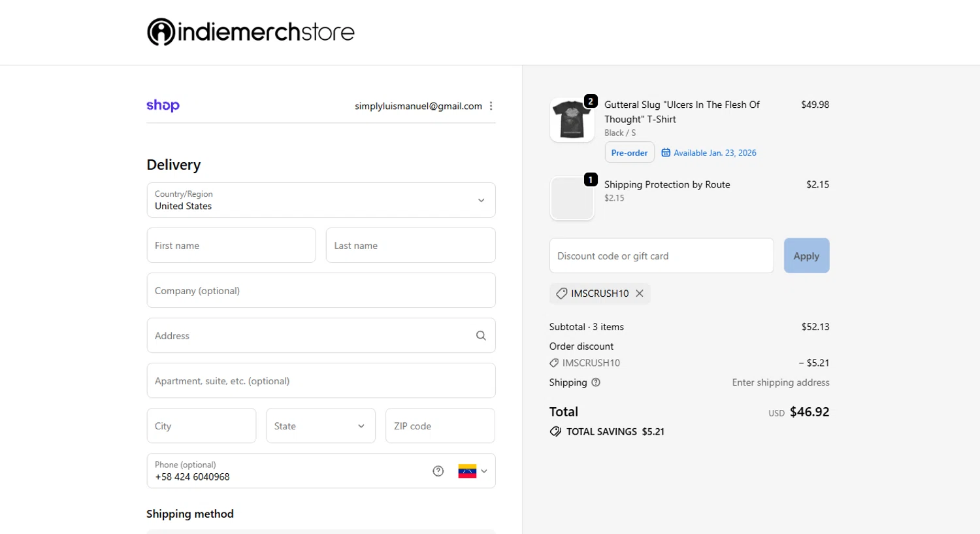Click the -$5.21 order discount amount
980x534 pixels.
coord(813,363)
